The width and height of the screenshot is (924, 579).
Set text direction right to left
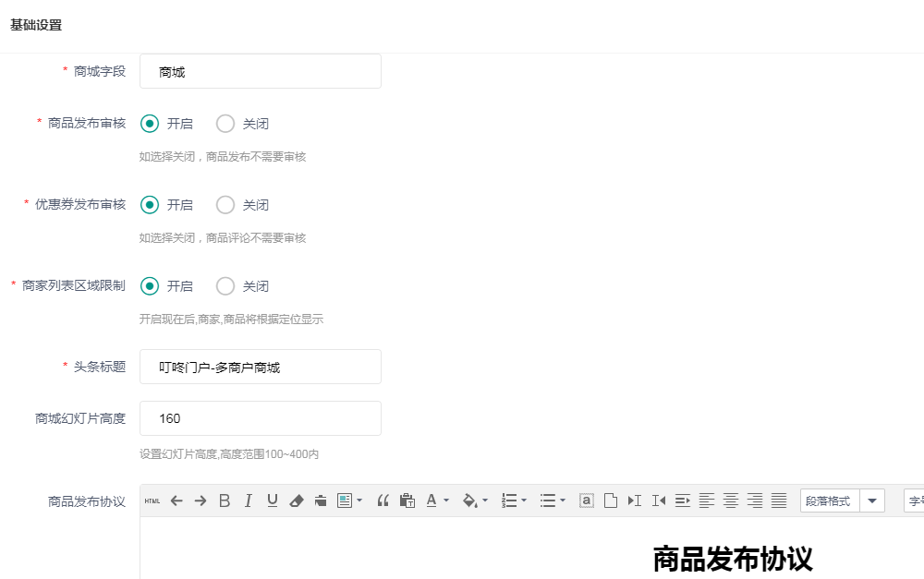(x=659, y=501)
